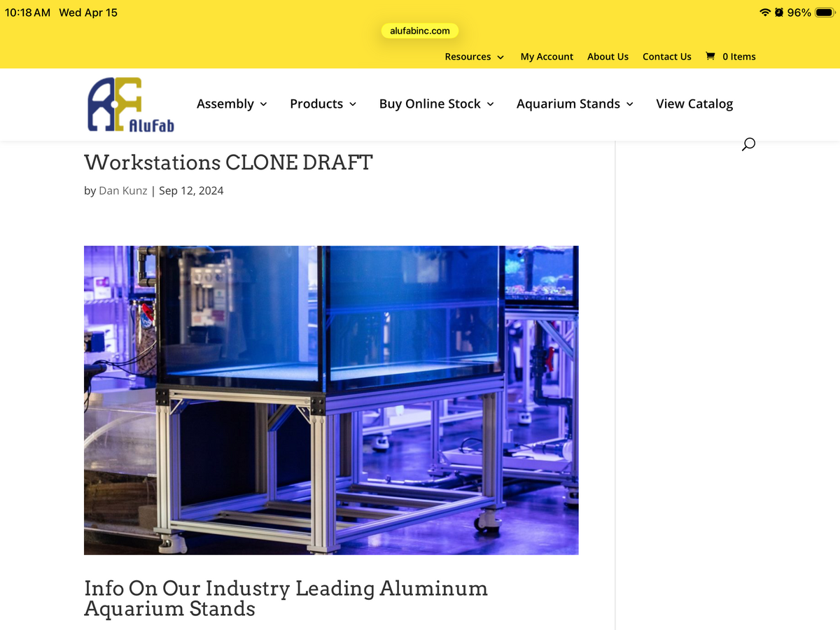Open the search magnifier icon
Viewport: 840px width, 630px height.
click(748, 144)
